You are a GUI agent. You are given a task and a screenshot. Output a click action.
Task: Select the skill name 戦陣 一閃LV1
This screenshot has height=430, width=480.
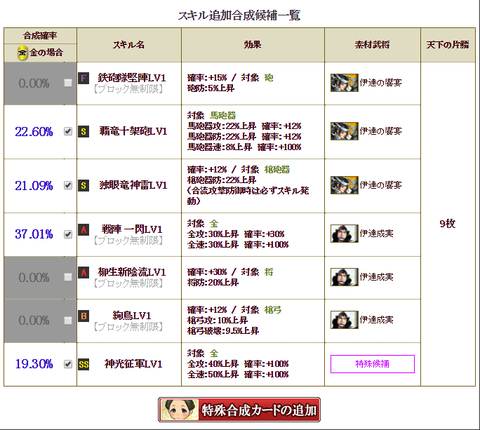132,229
